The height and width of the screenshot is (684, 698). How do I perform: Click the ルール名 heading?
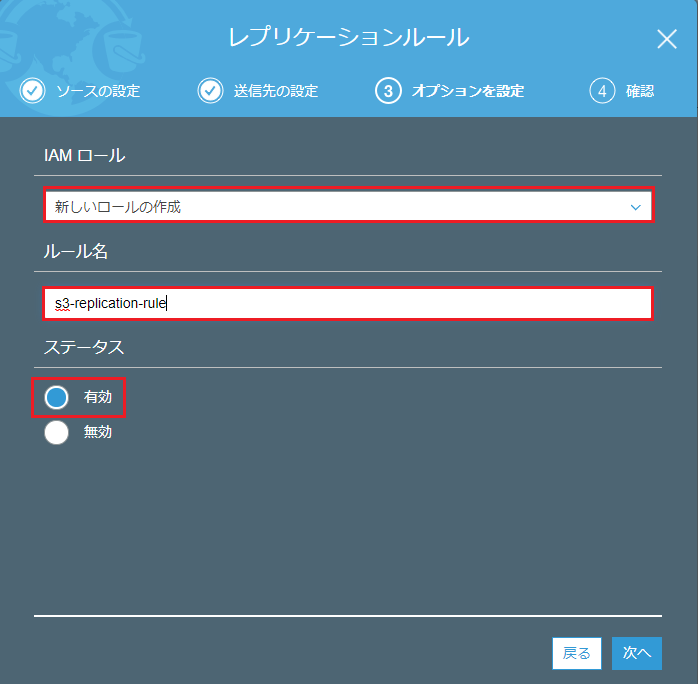[76, 251]
